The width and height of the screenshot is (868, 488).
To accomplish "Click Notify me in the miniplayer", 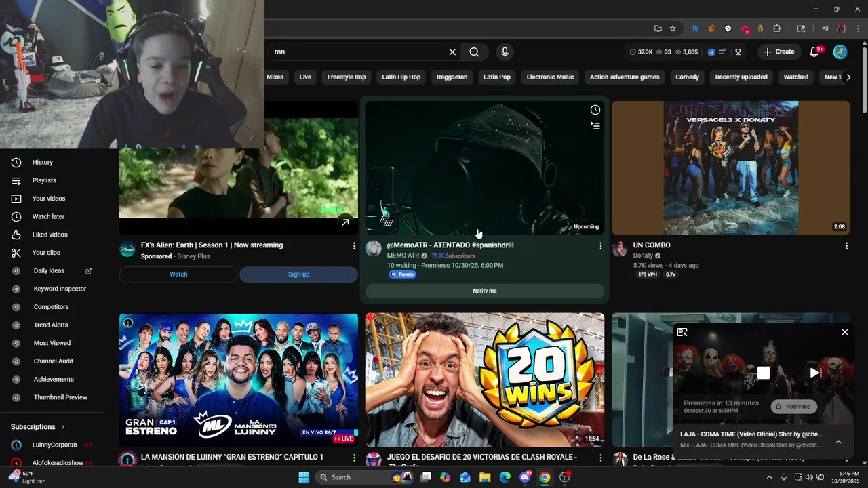I will pyautogui.click(x=794, y=407).
